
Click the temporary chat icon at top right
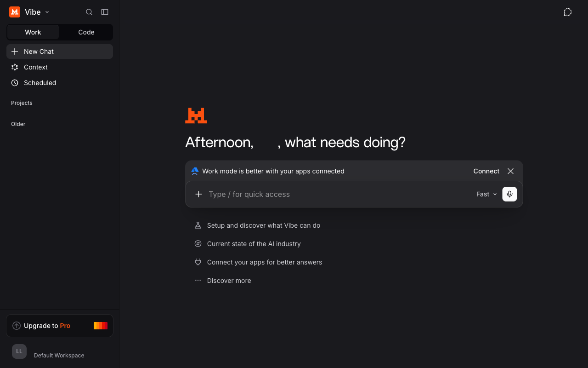click(x=568, y=12)
